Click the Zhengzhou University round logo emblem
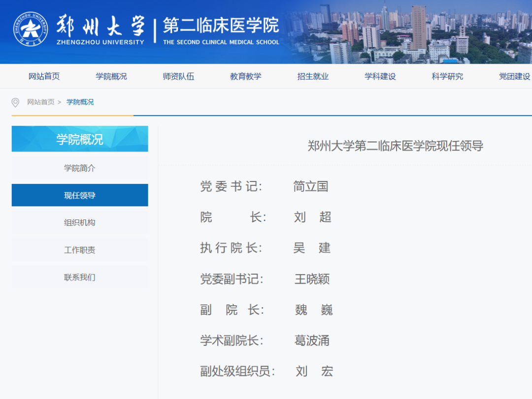Image resolution: width=532 pixels, height=399 pixels. [30, 29]
